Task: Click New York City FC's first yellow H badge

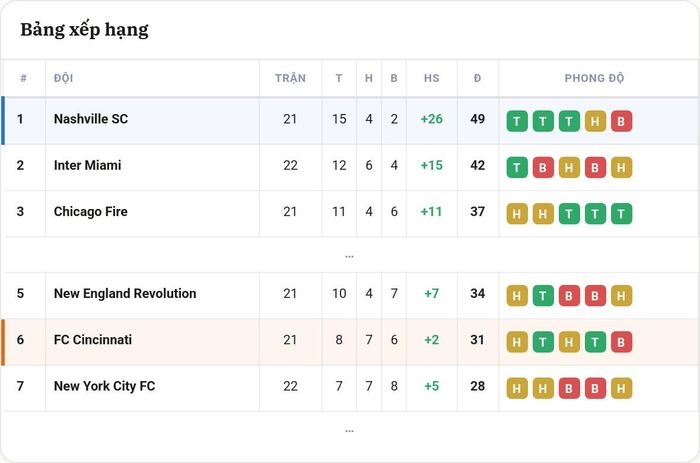Action: click(517, 388)
